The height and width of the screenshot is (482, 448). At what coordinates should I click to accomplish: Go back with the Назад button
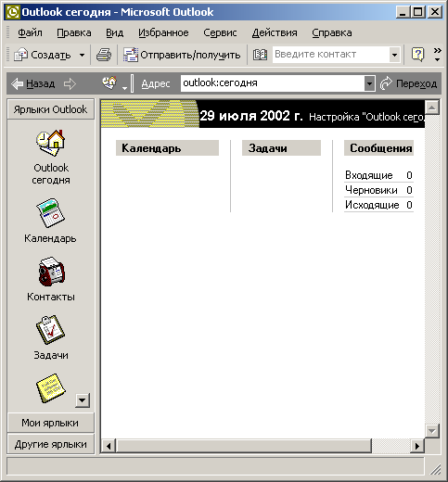point(32,83)
